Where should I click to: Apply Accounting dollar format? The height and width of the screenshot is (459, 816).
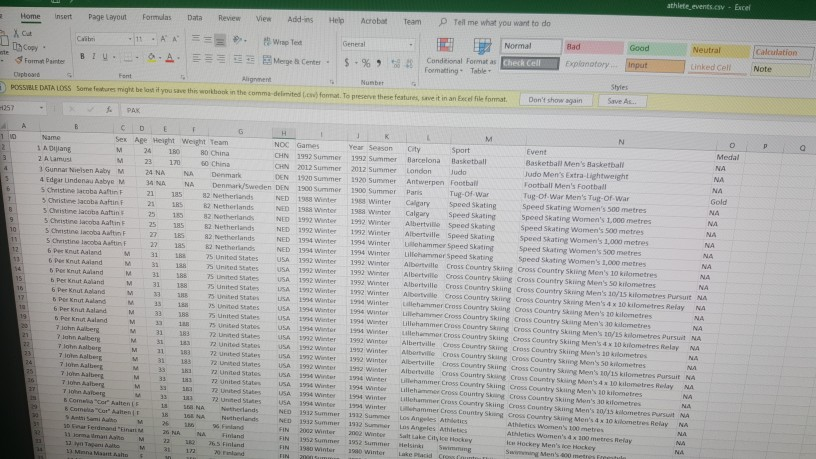point(347,63)
